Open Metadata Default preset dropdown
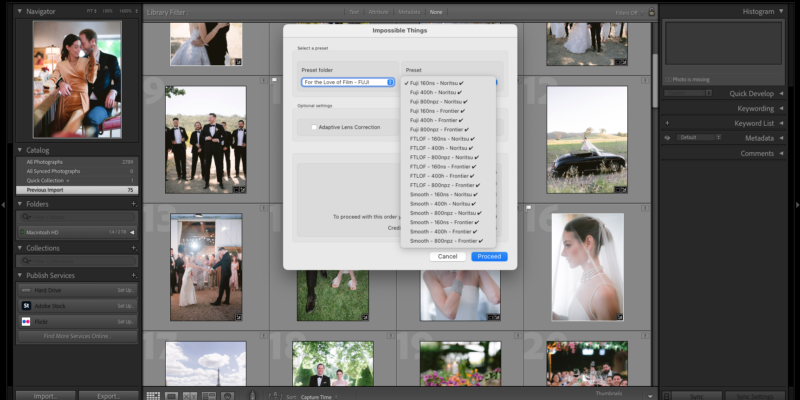The height and width of the screenshot is (400, 800). [699, 138]
